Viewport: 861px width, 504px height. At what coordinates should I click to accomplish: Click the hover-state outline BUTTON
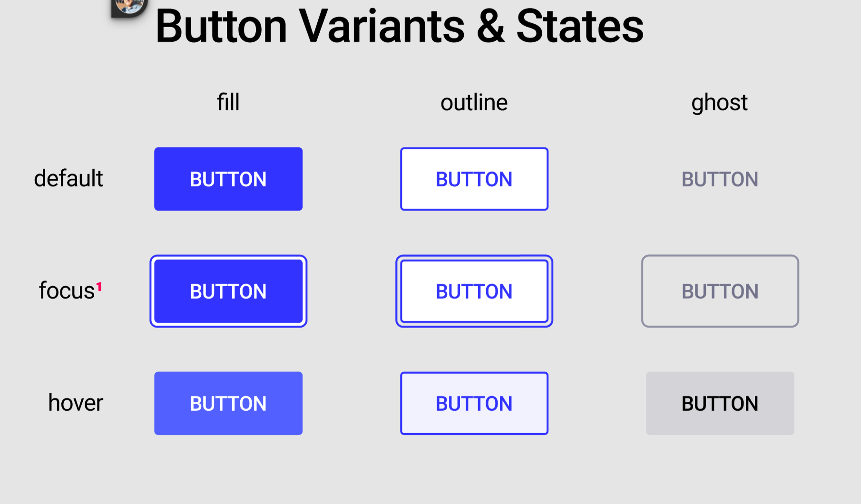tap(474, 403)
